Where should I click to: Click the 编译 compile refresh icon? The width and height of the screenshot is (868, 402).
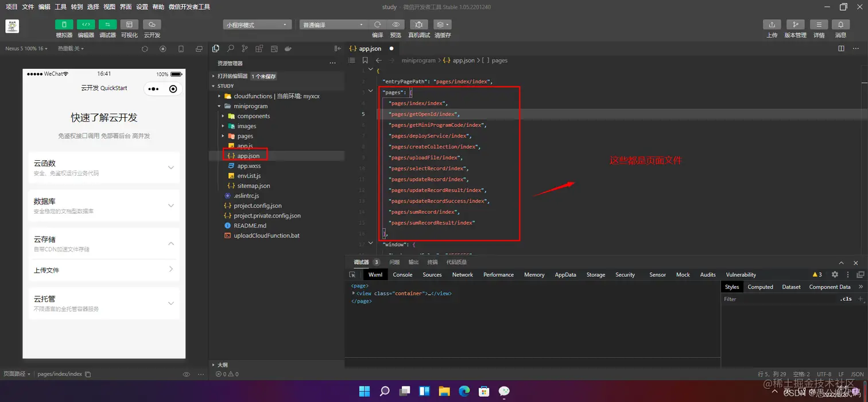377,25
